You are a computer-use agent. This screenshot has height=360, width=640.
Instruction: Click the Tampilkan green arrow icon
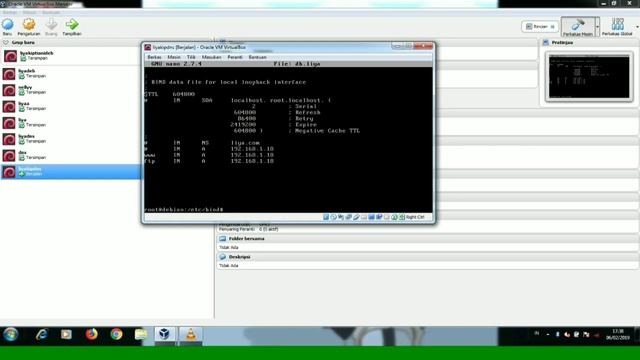point(72,25)
